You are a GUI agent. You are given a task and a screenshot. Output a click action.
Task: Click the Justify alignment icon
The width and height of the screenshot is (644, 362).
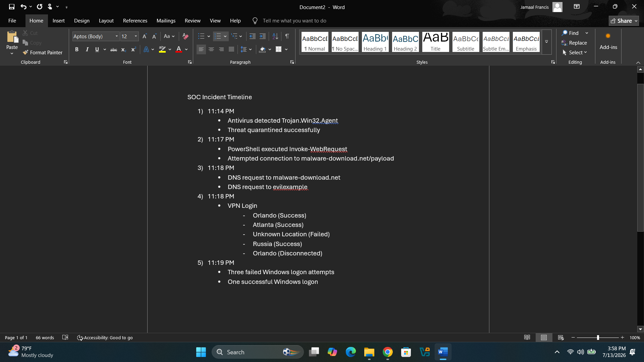231,50
